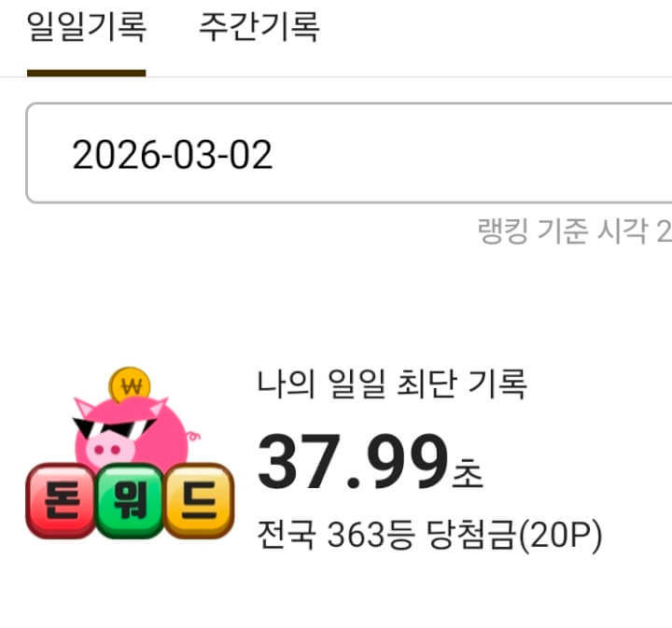Open the 전국 363등 ranking text
The width and height of the screenshot is (672, 628).
(x=336, y=534)
